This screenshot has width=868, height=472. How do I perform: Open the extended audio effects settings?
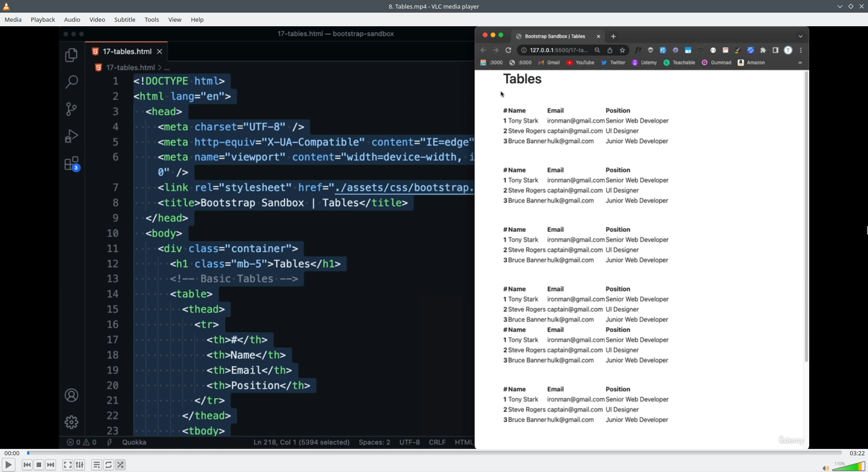[80, 465]
